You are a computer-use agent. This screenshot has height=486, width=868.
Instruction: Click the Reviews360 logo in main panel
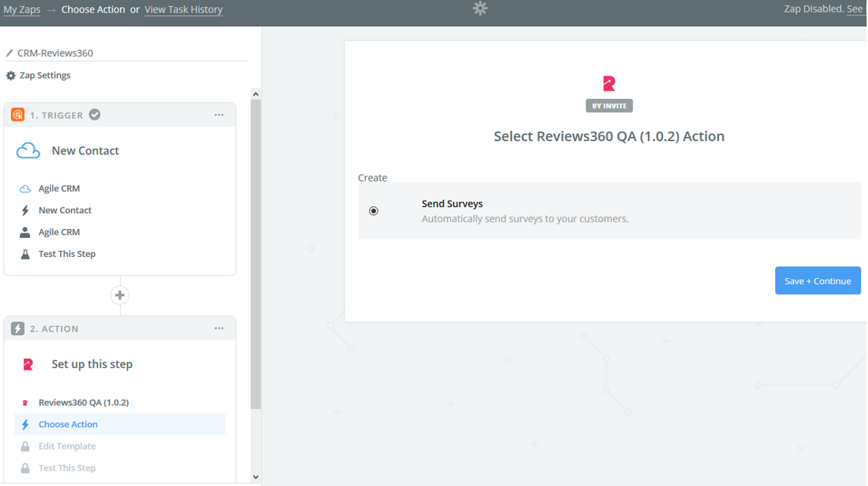tap(609, 83)
